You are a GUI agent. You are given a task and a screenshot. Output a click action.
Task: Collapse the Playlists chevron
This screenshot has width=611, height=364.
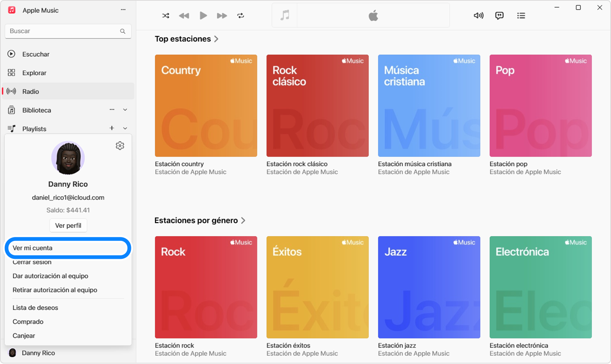pos(125,128)
